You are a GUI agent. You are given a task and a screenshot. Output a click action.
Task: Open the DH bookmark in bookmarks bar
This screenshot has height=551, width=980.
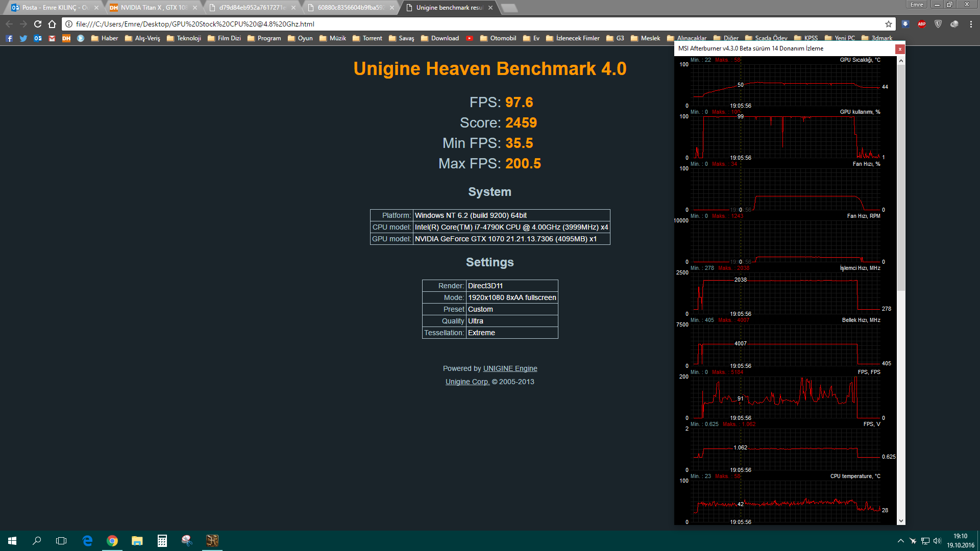(x=66, y=38)
